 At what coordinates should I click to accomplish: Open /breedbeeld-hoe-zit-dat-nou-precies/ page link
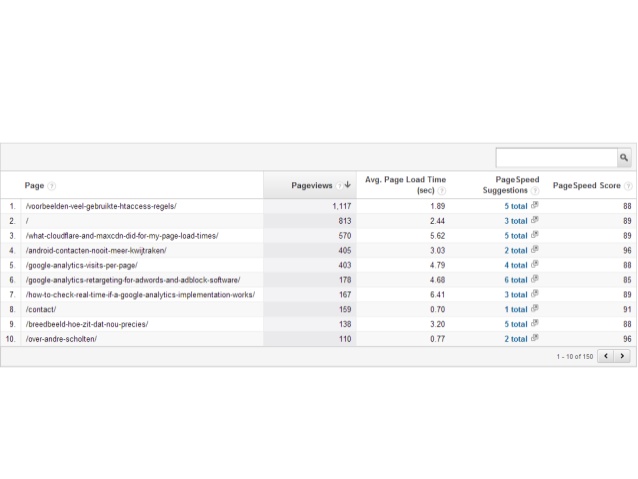pyautogui.click(x=87, y=325)
